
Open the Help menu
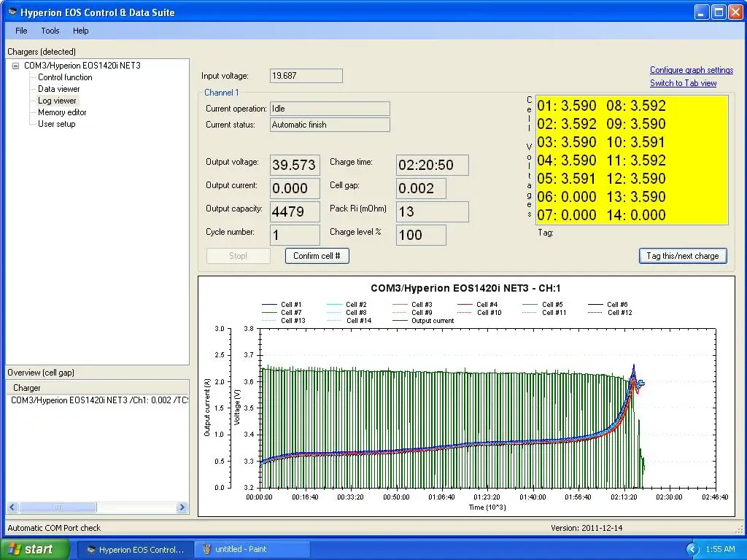[80, 31]
